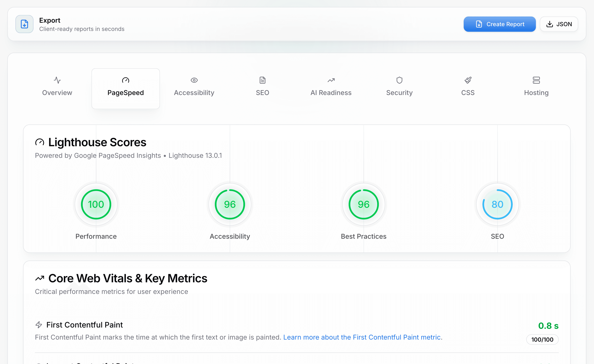Go to the AI Readiness tab
This screenshot has height=364, width=594.
tap(331, 88)
